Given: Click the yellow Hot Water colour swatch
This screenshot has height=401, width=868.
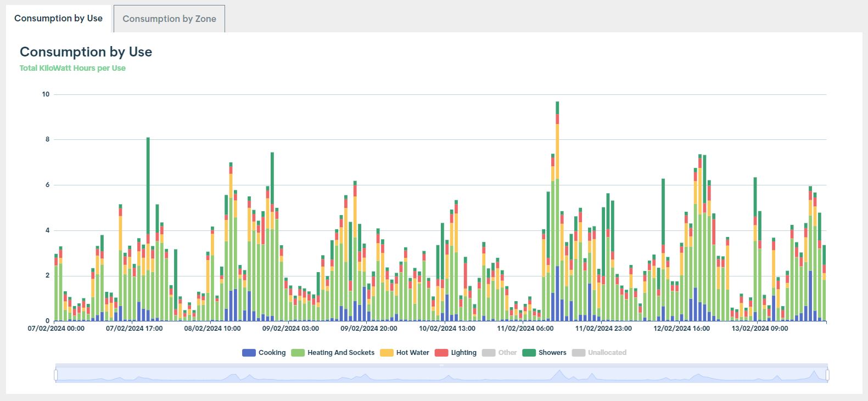Looking at the screenshot, I should coord(387,353).
